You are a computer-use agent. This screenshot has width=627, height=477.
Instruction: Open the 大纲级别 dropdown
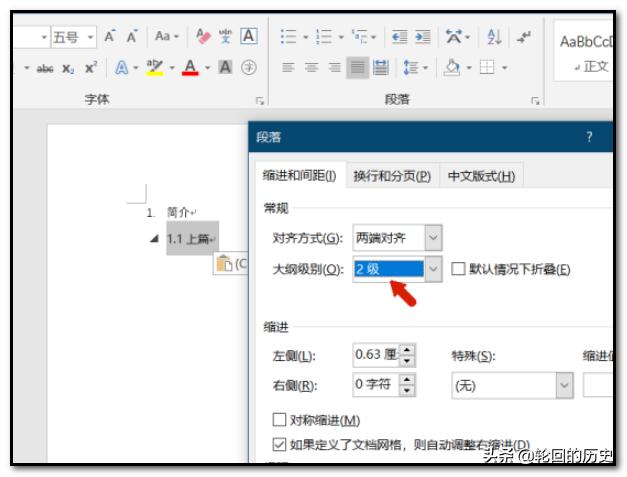pos(432,269)
